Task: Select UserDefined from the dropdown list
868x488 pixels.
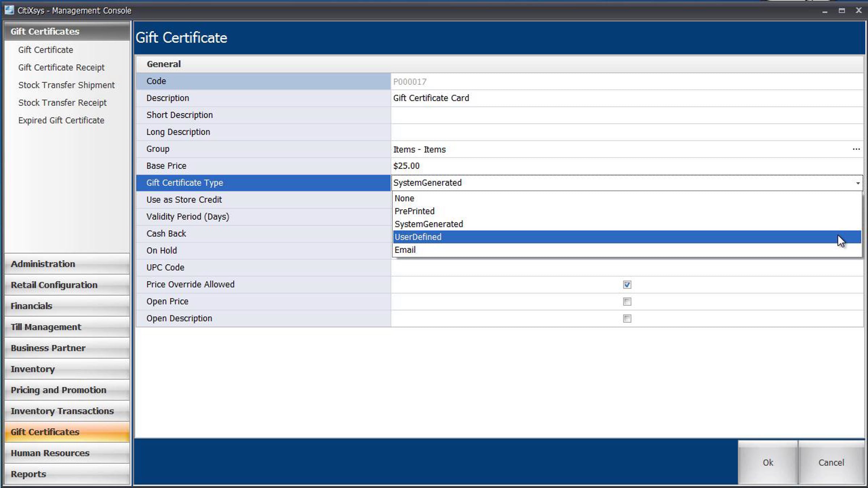Action: pos(418,237)
